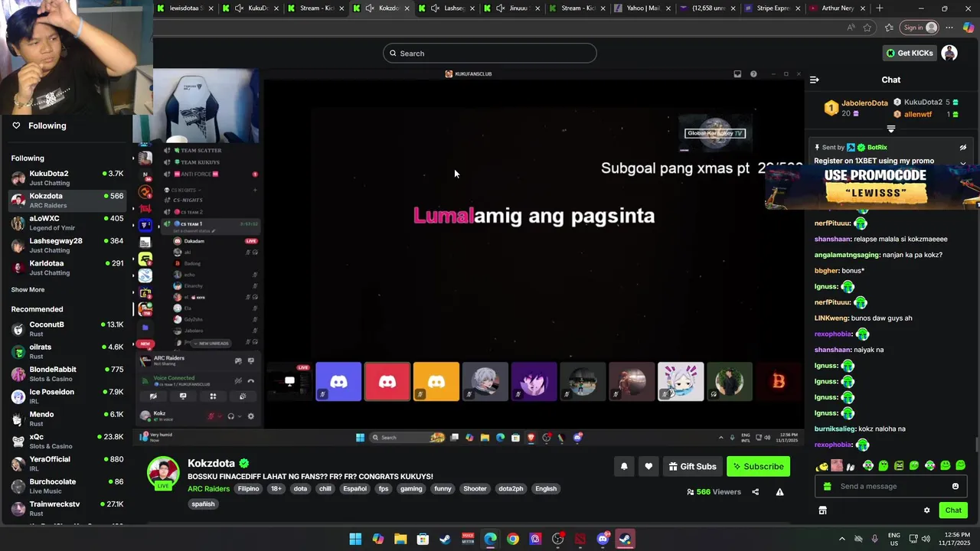Open CoconutB recommended channel

click(x=67, y=328)
